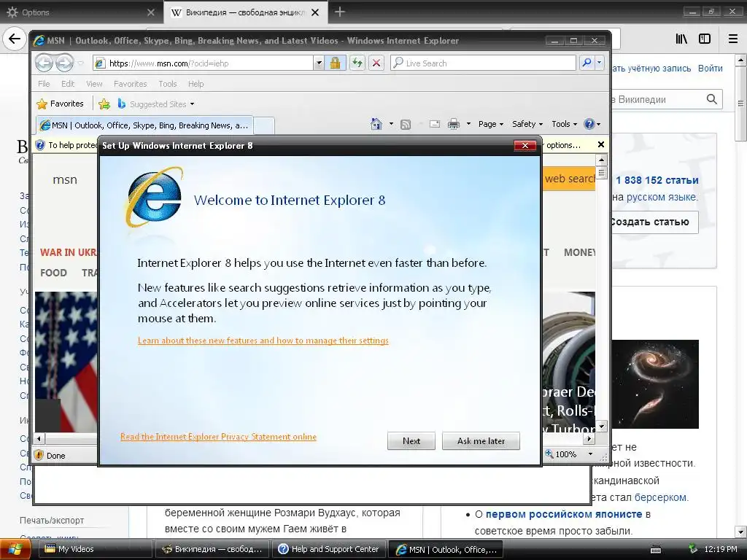This screenshot has width=747, height=560.
Task: Click Add to Favorites Bar star icon
Action: click(104, 104)
